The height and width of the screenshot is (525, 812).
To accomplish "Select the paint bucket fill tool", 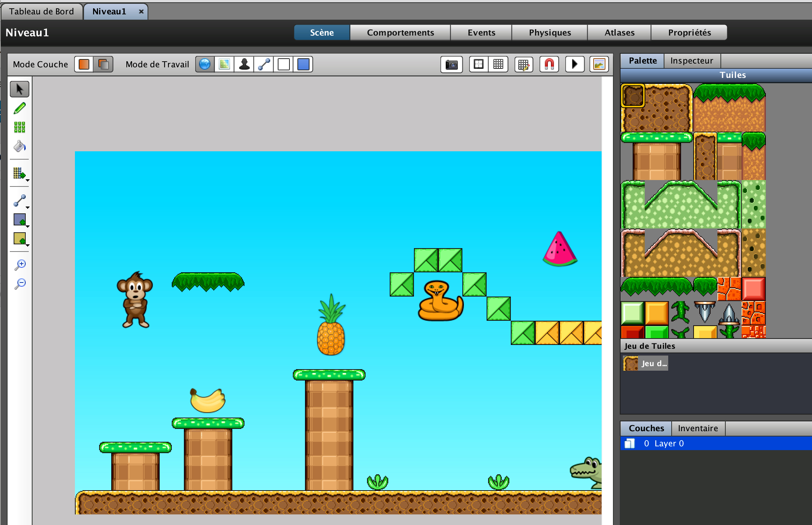I will click(x=20, y=146).
